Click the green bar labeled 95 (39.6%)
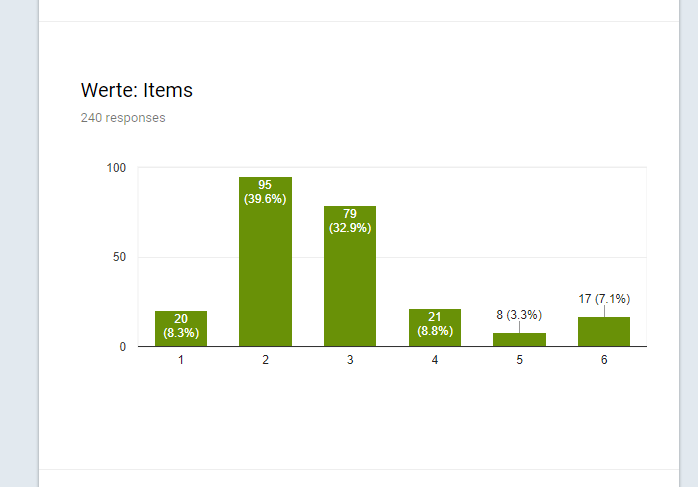The height and width of the screenshot is (487, 698). click(265, 261)
